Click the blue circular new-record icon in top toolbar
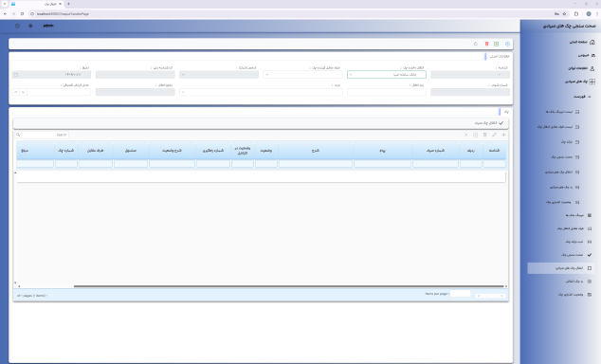 pyautogui.click(x=507, y=44)
